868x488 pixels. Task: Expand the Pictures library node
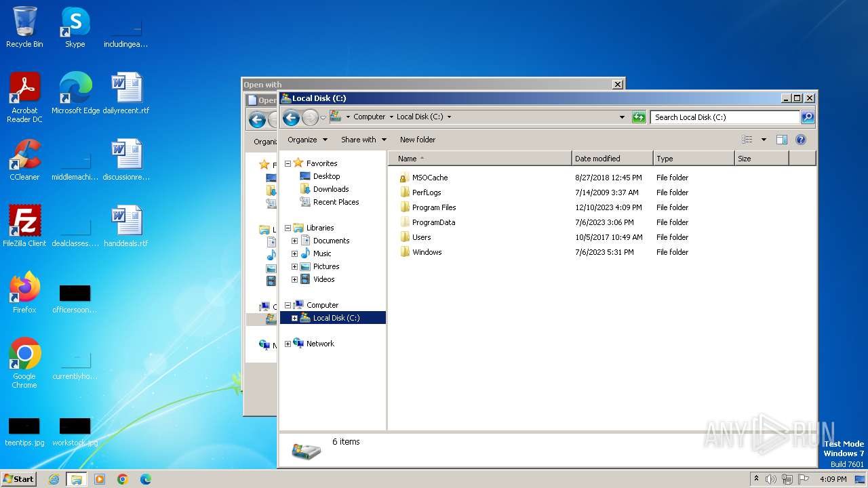294,266
